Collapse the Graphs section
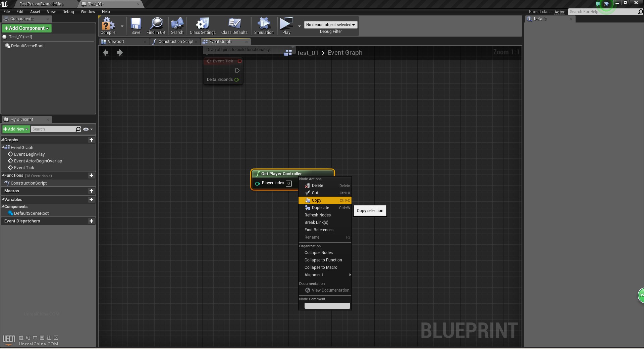The image size is (644, 349). [x=3, y=140]
